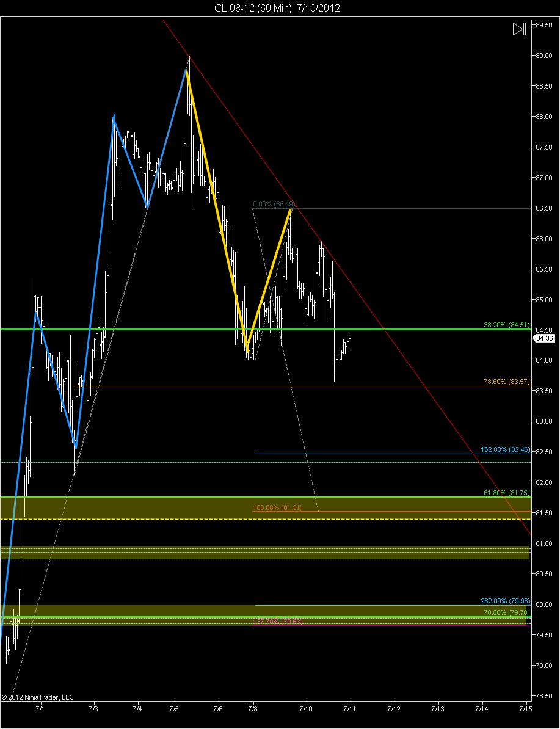This screenshot has height=729, width=560.
Task: Click the 7/1 date axis label
Action: tap(40, 708)
